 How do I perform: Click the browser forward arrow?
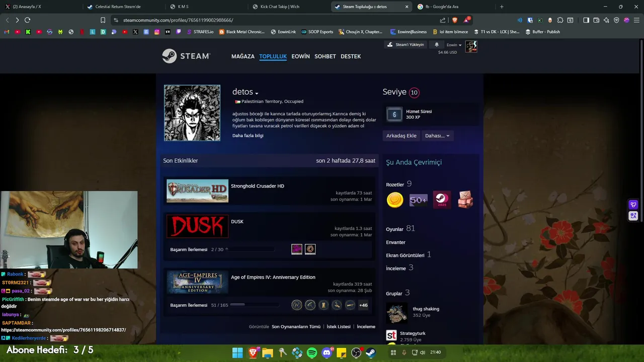point(17,20)
